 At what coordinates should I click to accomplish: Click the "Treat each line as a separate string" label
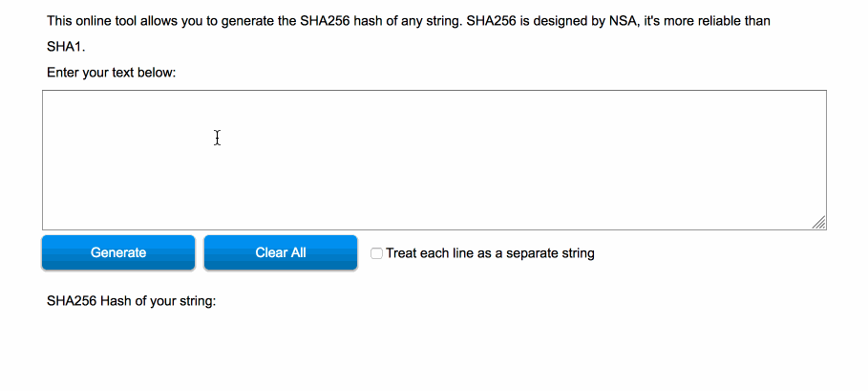pos(490,253)
